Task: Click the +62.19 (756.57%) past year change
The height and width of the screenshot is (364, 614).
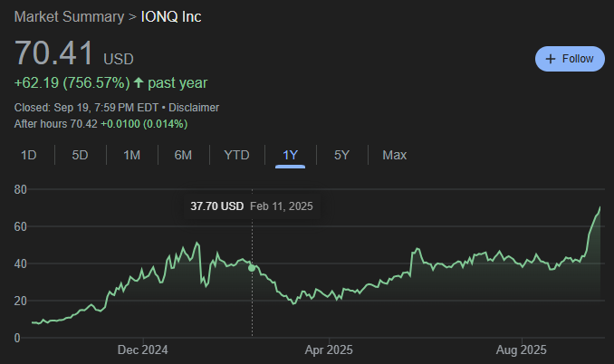Action: pos(110,83)
